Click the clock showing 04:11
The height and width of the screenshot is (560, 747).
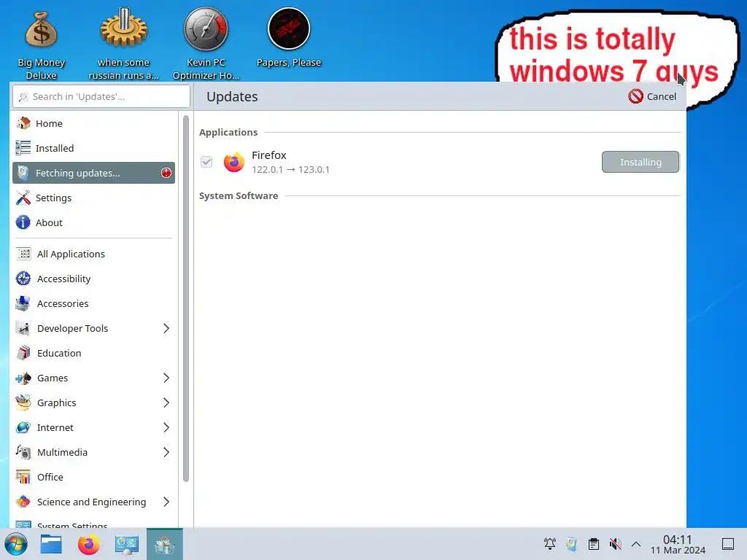click(677, 539)
